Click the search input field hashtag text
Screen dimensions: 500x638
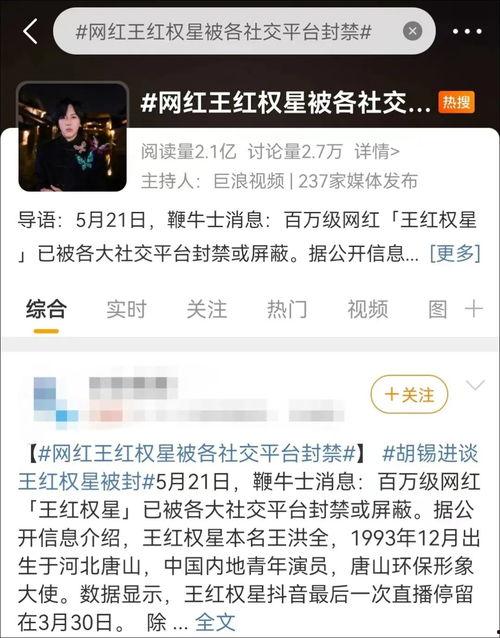point(223,31)
